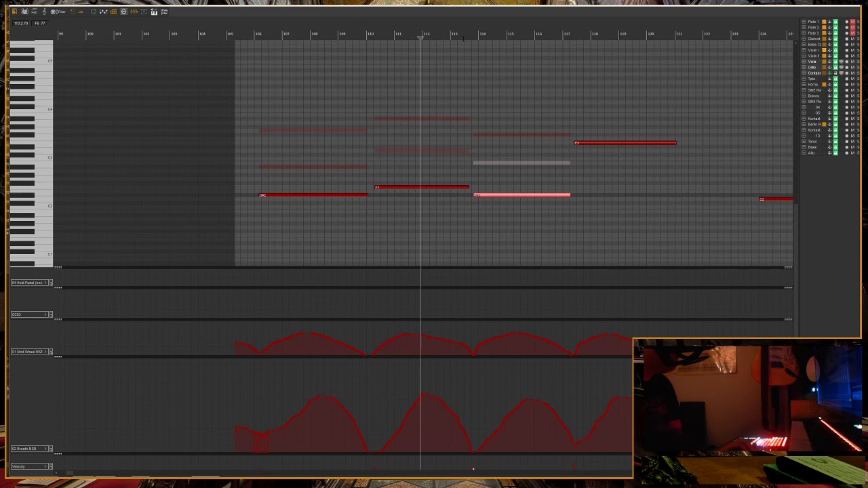Mute the Clarinet track

[852, 39]
